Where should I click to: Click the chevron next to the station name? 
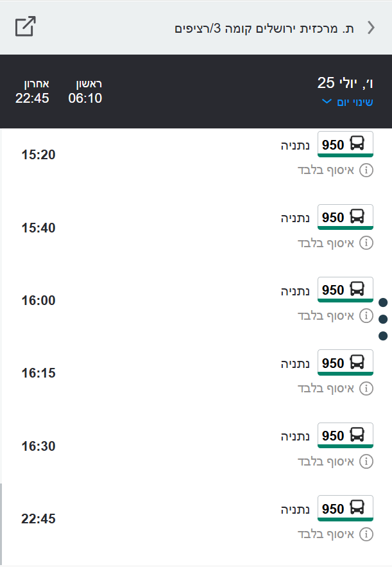(371, 27)
